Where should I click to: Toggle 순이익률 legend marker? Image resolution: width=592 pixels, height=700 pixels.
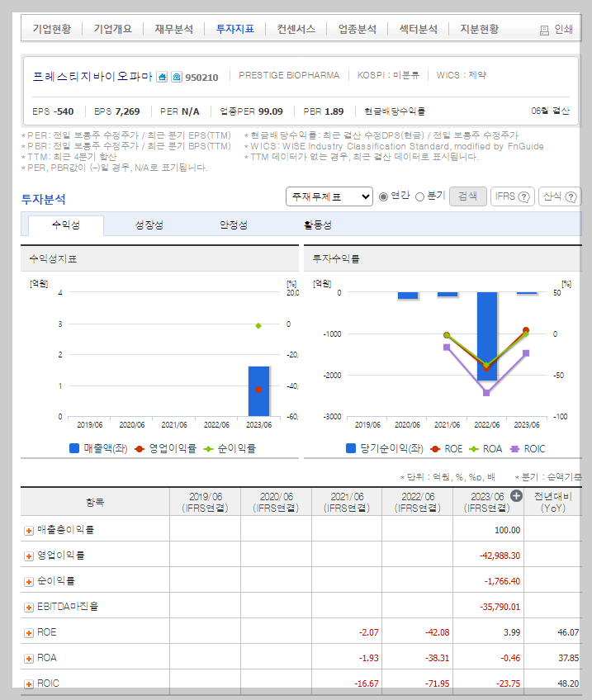point(208,449)
